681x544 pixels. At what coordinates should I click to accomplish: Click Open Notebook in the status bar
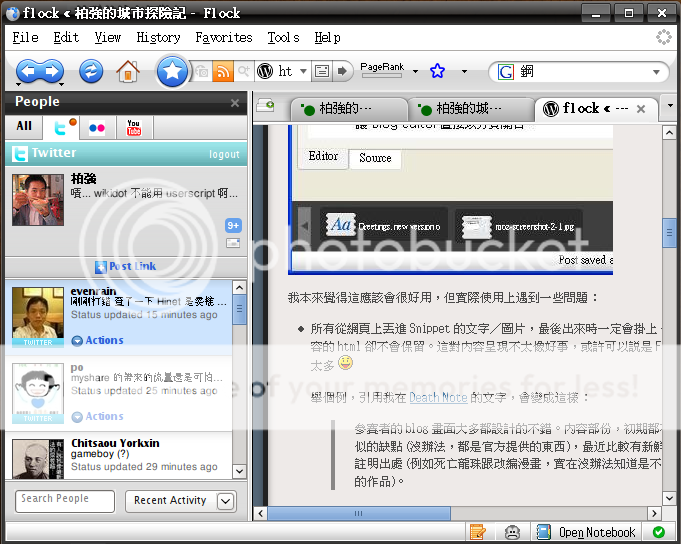tap(597, 532)
